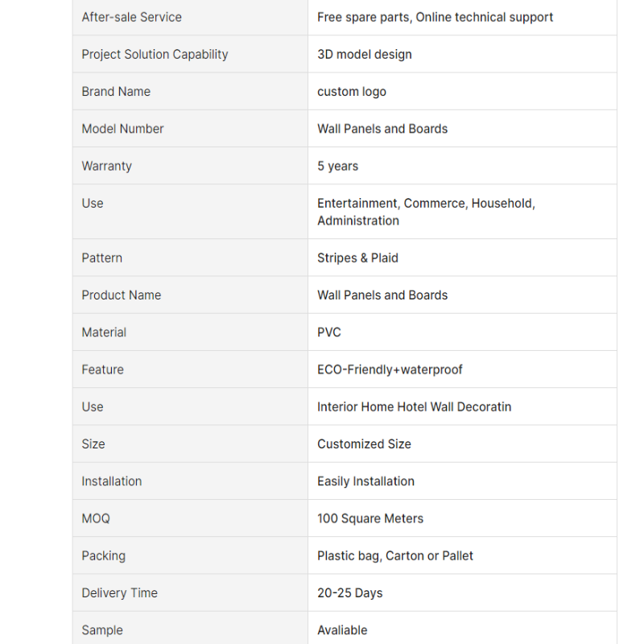Click the "After-sale Service" row label

(131, 17)
